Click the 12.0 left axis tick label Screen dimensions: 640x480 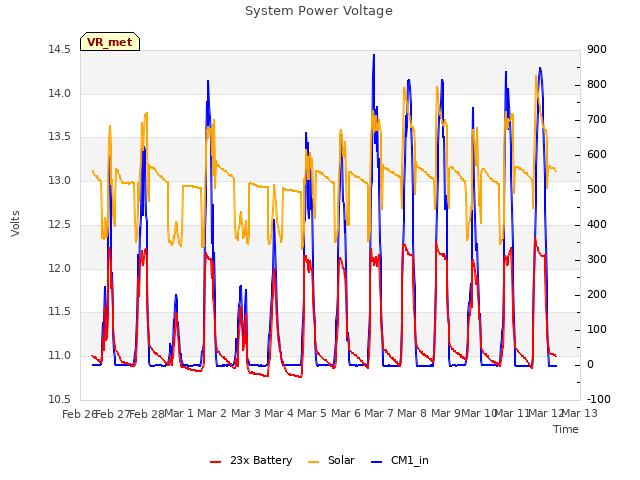(x=59, y=268)
